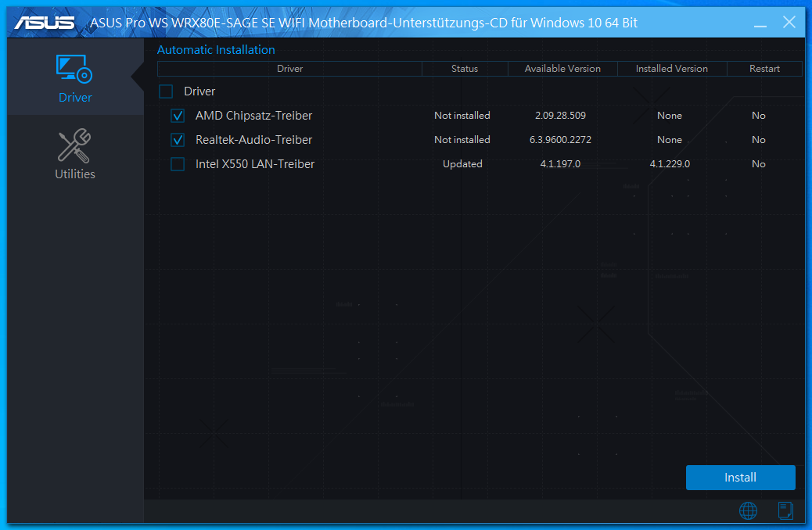Viewport: 812px width, 530px height.
Task: Click Restart value No for Intel X550
Action: coord(759,164)
